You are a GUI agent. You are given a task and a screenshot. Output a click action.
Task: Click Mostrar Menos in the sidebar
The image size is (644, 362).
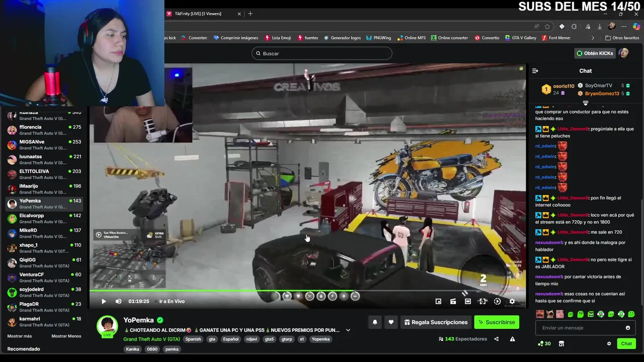coord(66,336)
